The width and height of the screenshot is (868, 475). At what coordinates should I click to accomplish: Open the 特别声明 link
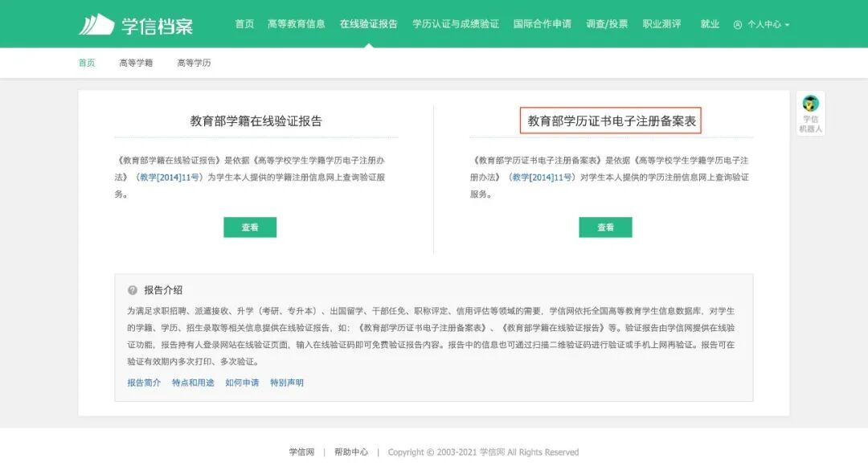287,383
